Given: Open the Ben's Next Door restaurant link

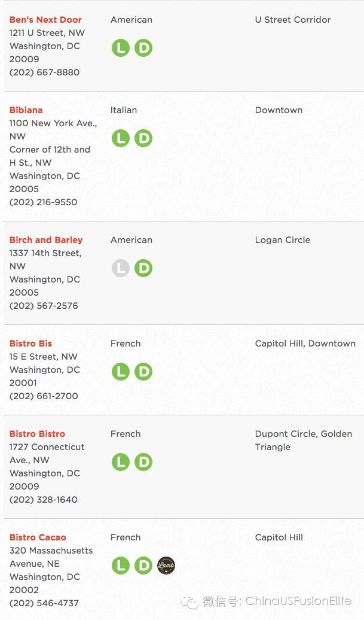Looking at the screenshot, I should 45,20.
